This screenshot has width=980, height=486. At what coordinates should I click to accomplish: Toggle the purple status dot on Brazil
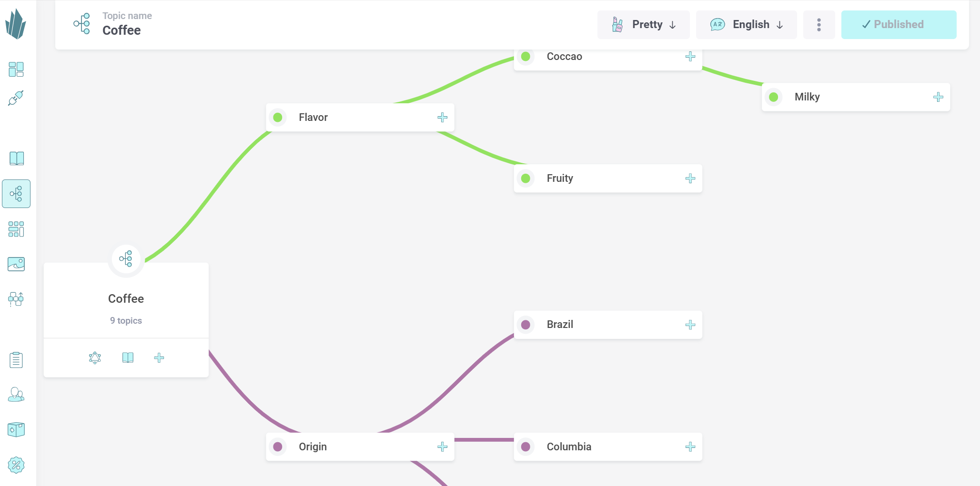(526, 325)
